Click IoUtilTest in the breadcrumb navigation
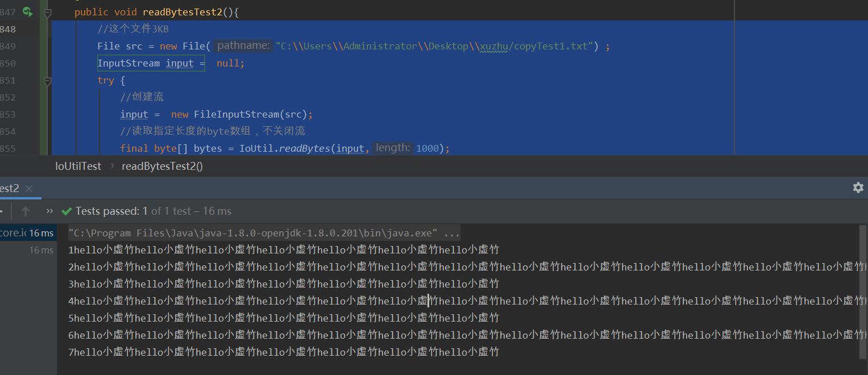Screen dimensions: 868x375 click(78, 166)
